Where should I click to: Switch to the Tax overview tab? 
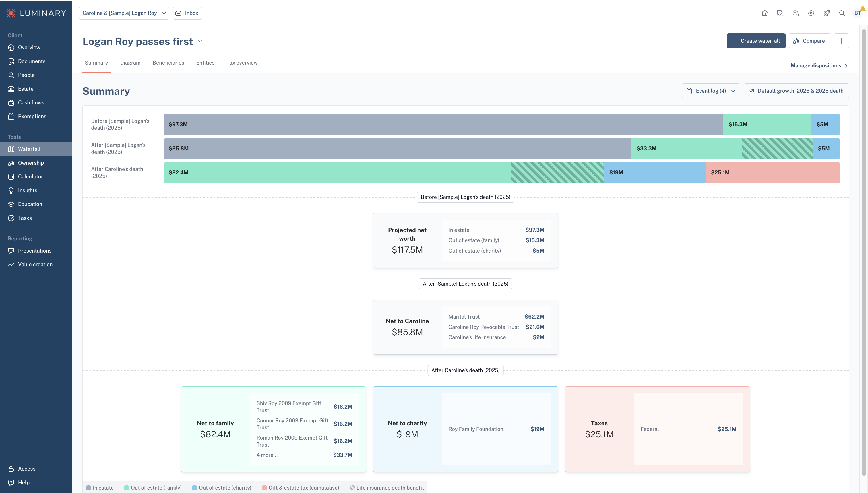click(242, 63)
